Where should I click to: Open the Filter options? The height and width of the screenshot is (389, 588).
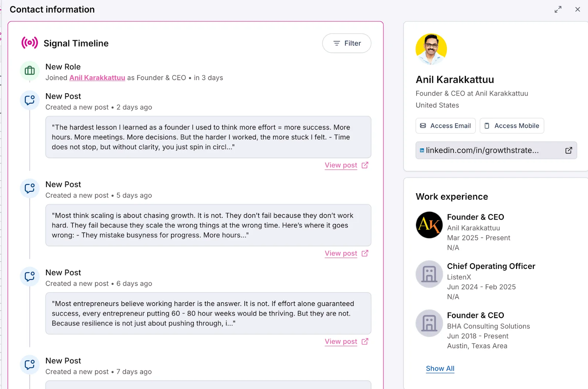(347, 43)
